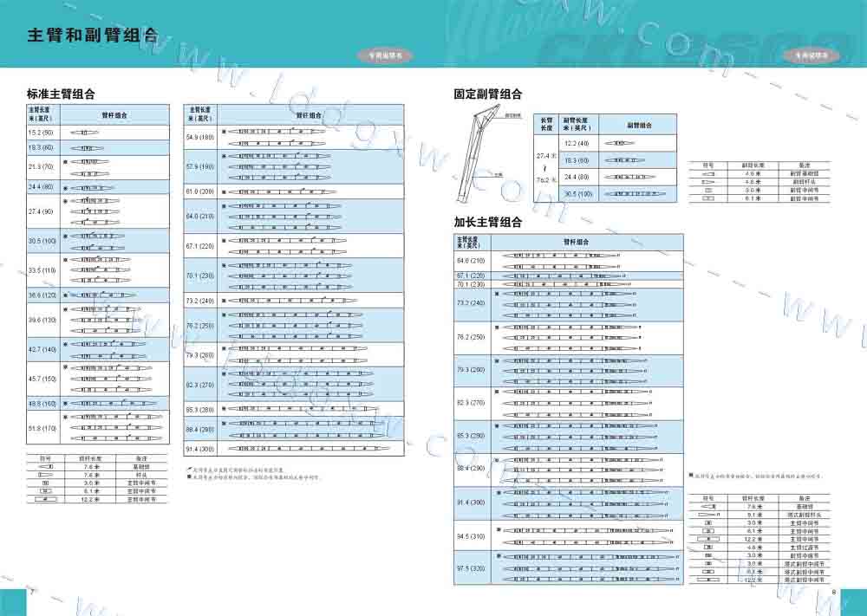Select the '51.8 (170)' boom length cell
Image resolution: width=867 pixels, height=616 pixels.
point(42,428)
